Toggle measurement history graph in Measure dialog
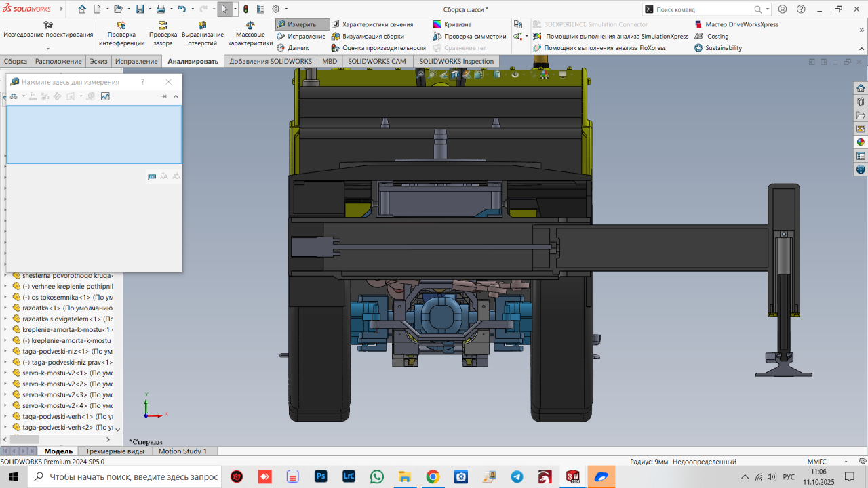The height and width of the screenshot is (488, 868). (x=105, y=96)
